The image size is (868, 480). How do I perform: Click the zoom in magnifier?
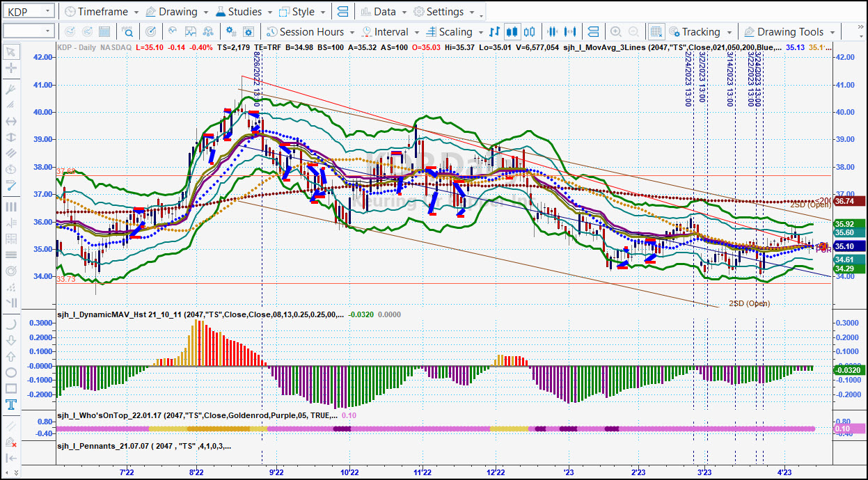(616, 31)
